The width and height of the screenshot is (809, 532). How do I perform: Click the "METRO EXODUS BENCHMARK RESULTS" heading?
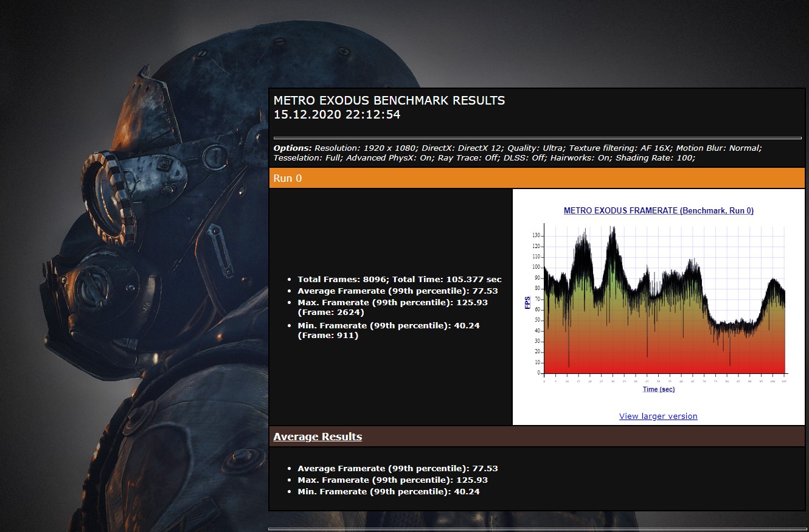click(x=389, y=100)
